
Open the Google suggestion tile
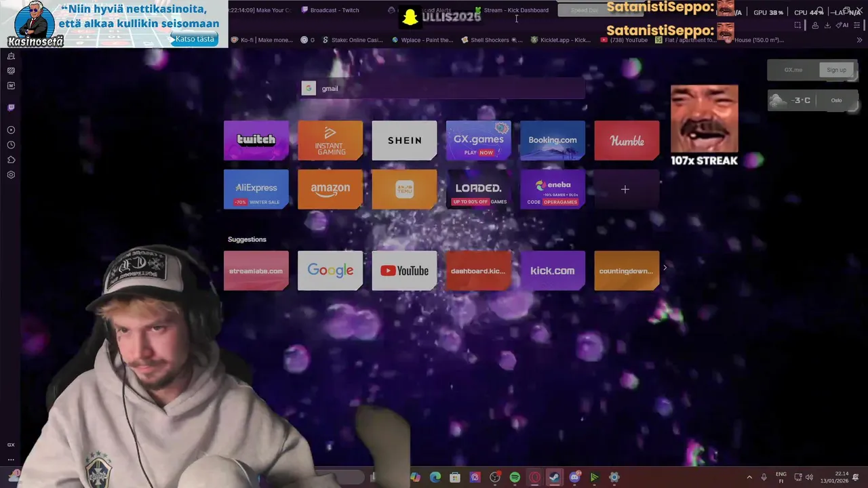330,270
